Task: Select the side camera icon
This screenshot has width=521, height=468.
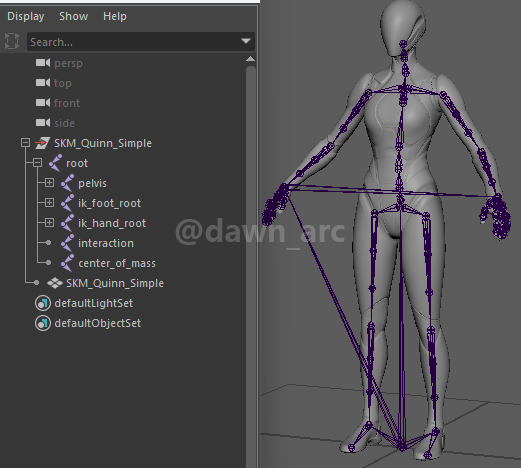Action: 43,123
